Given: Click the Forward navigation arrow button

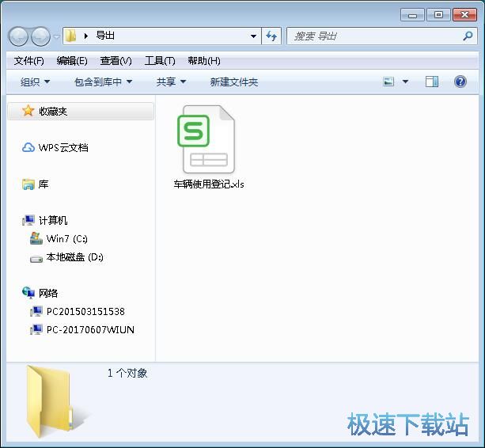Looking at the screenshot, I should (40, 36).
